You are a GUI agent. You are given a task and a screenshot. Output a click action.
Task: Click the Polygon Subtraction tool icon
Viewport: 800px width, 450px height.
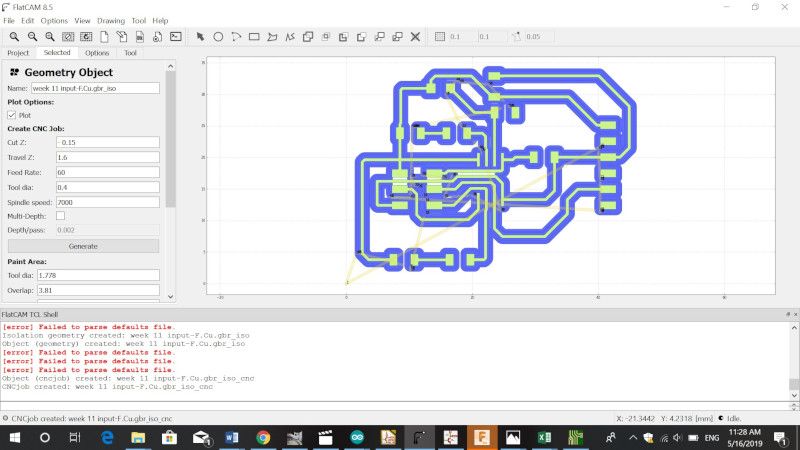click(343, 37)
